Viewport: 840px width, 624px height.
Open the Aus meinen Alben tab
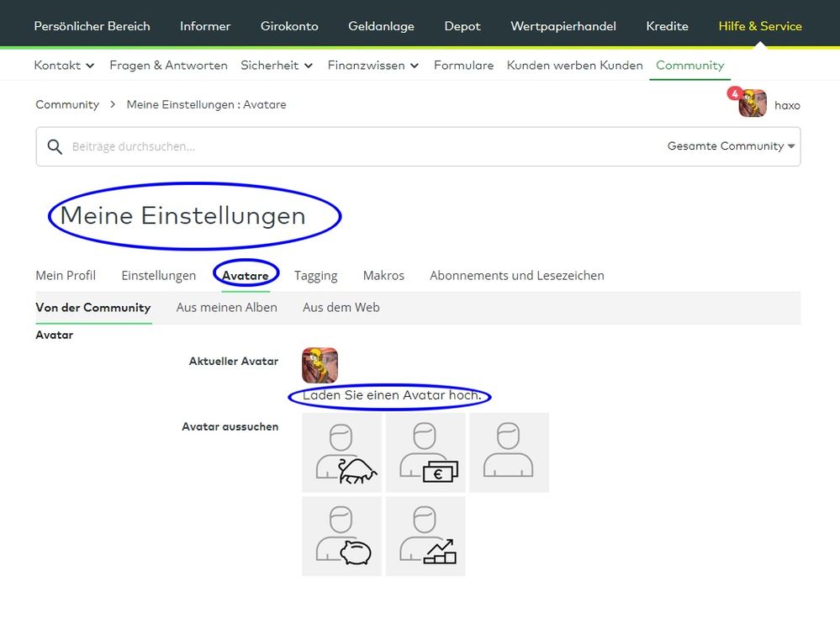[226, 307]
